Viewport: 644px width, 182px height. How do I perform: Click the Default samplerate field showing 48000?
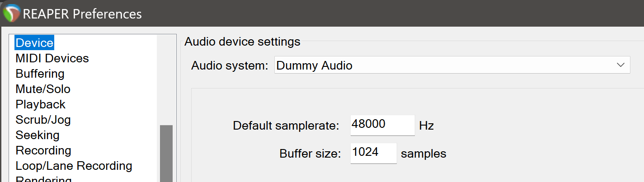tap(382, 125)
